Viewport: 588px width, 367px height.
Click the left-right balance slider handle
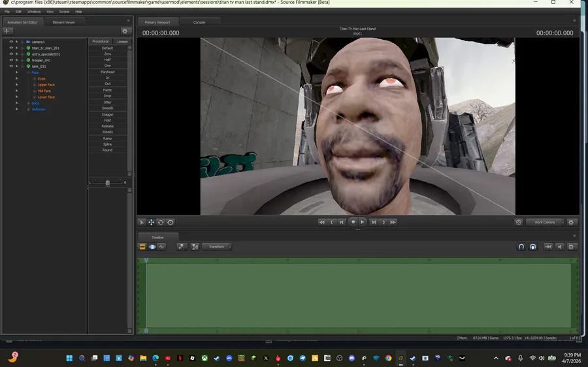108,183
